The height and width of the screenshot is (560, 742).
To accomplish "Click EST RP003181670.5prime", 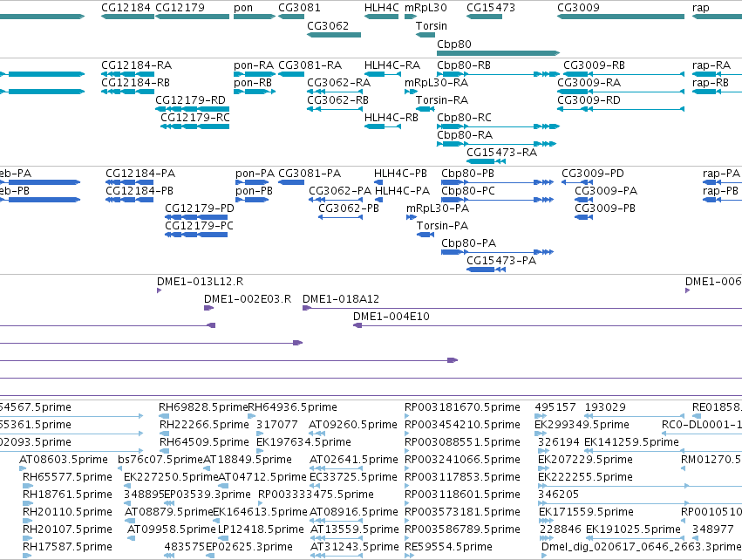I will tap(462, 407).
